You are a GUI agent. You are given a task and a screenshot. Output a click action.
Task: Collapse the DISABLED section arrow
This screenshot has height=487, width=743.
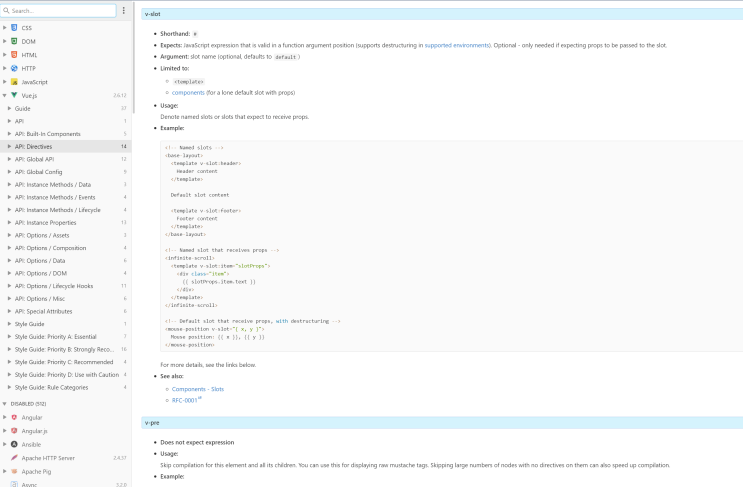[5, 404]
